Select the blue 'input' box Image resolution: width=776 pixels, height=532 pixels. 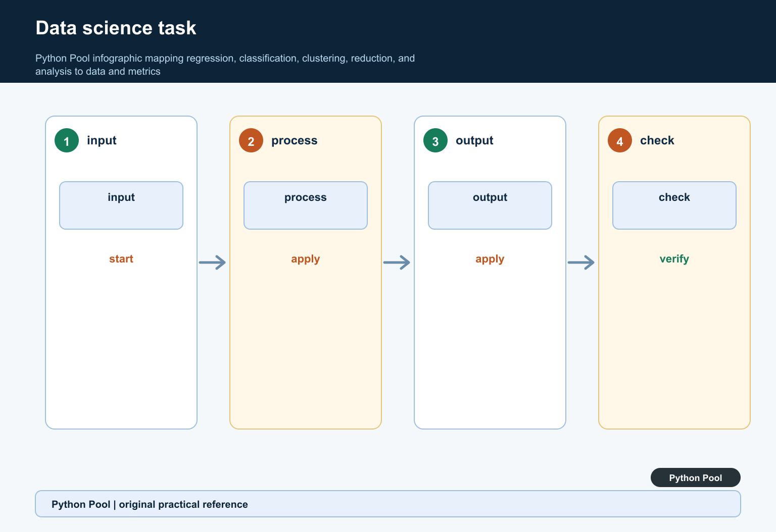coord(121,205)
